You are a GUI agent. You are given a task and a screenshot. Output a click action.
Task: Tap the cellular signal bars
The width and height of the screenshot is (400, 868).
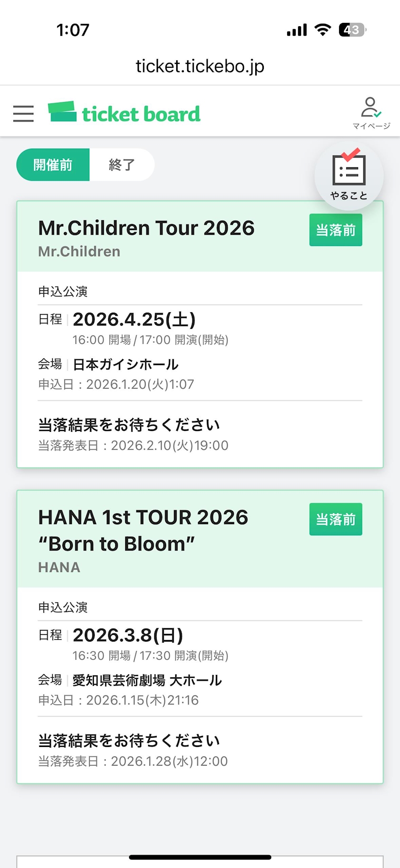(297, 31)
